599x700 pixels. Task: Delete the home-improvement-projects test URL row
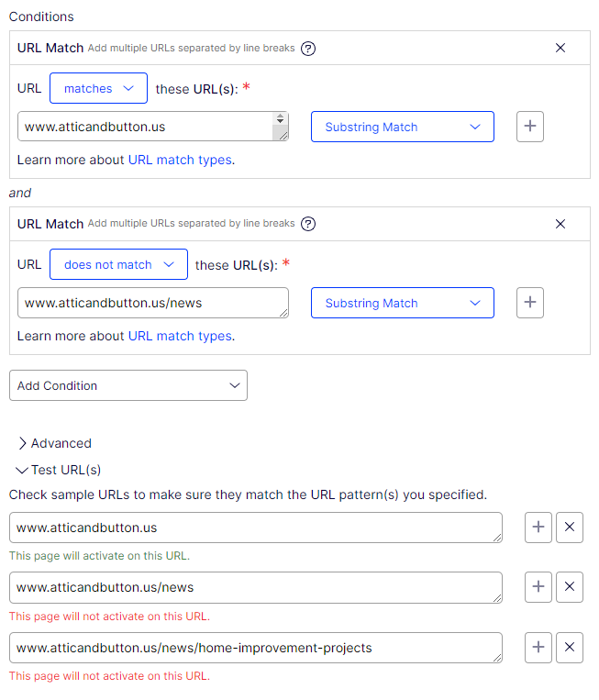570,648
